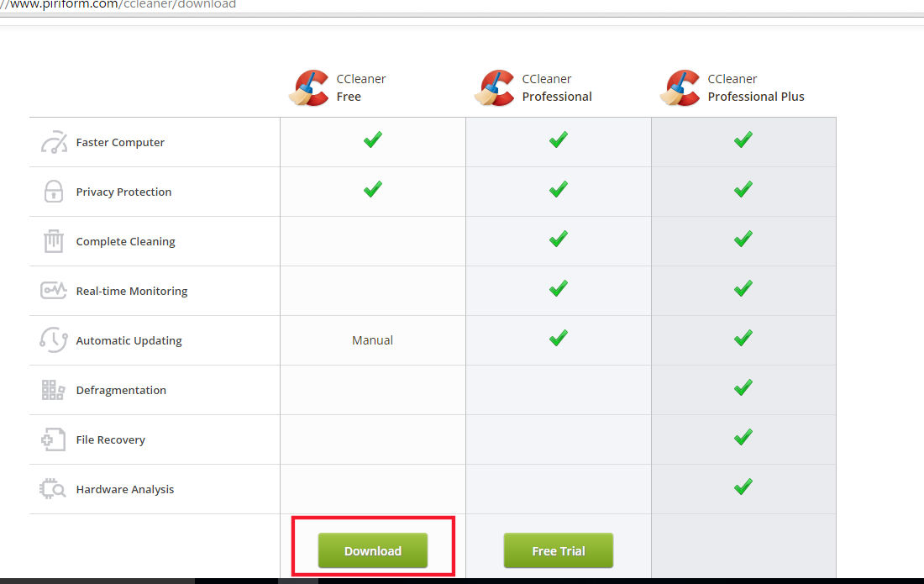The height and width of the screenshot is (584, 924).
Task: Click the 'Automatic Updating' feature label
Action: (x=129, y=340)
